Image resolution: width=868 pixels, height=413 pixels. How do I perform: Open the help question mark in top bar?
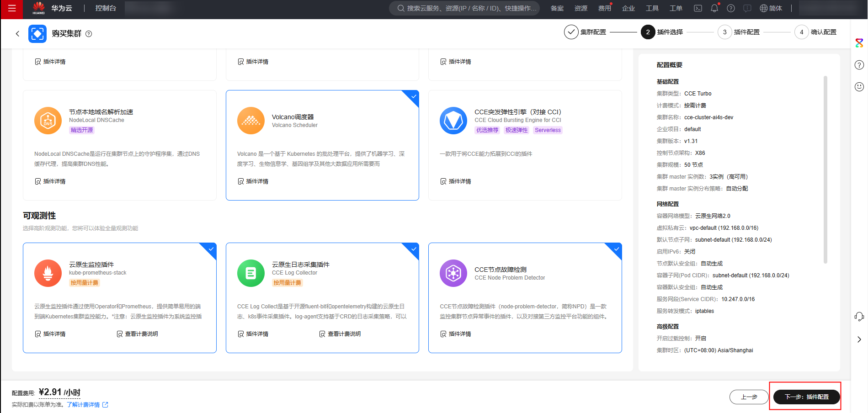point(731,8)
